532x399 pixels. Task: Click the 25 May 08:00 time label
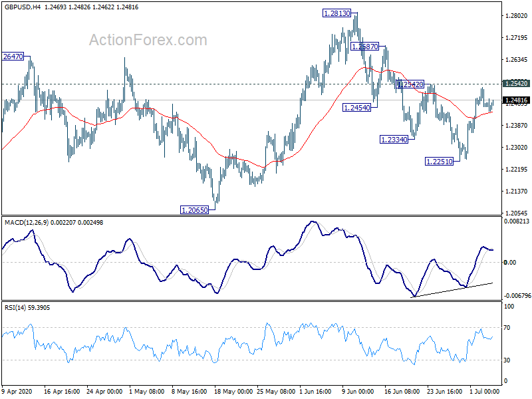tap(276, 391)
